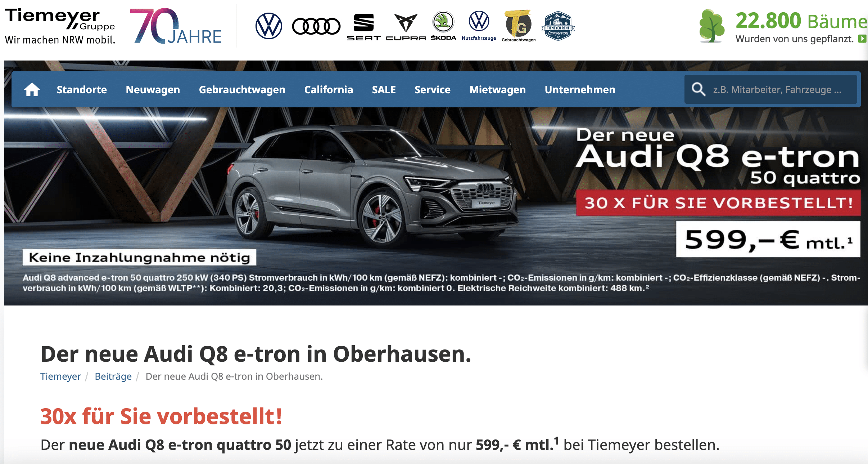Open the Neuwagen menu
868x464 pixels.
(153, 89)
